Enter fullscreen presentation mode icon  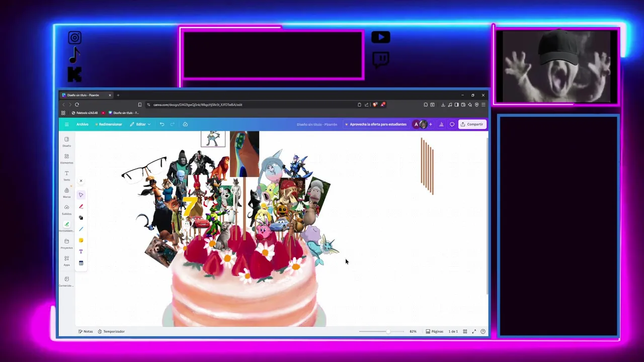[x=474, y=331]
